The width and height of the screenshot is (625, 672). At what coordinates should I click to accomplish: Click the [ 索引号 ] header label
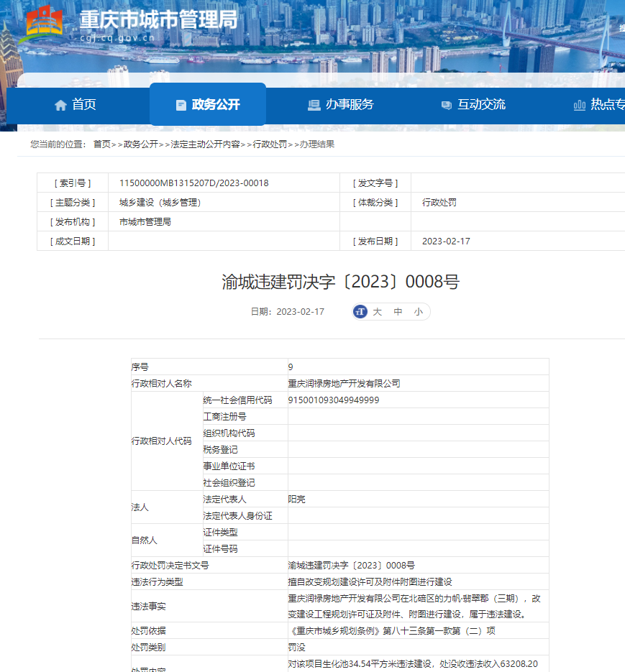point(73,183)
